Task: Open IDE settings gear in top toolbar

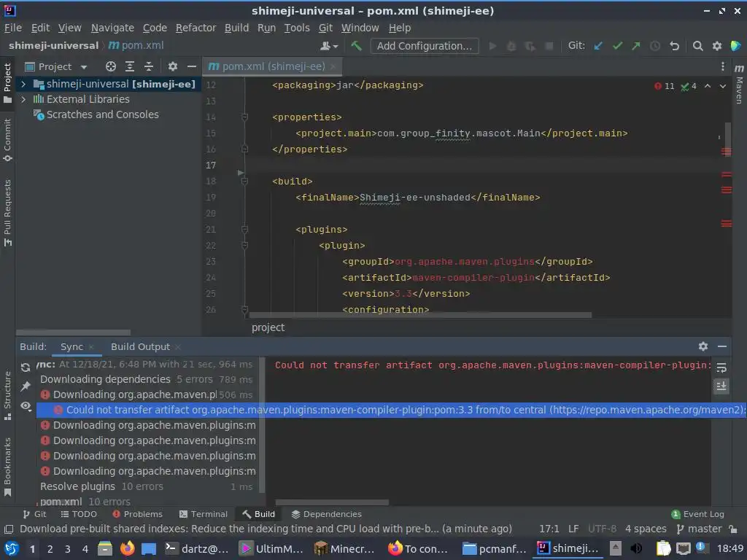Action: pos(716,46)
